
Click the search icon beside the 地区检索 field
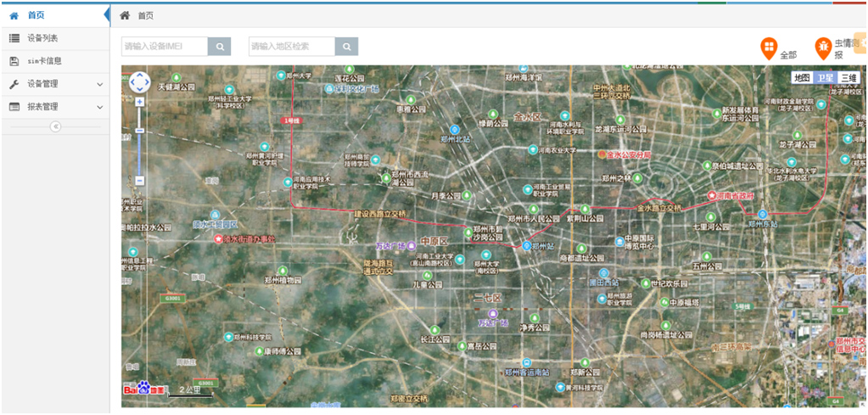[346, 47]
